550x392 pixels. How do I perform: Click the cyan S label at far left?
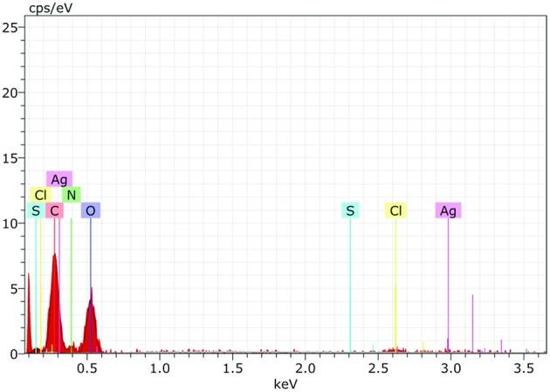click(x=35, y=210)
